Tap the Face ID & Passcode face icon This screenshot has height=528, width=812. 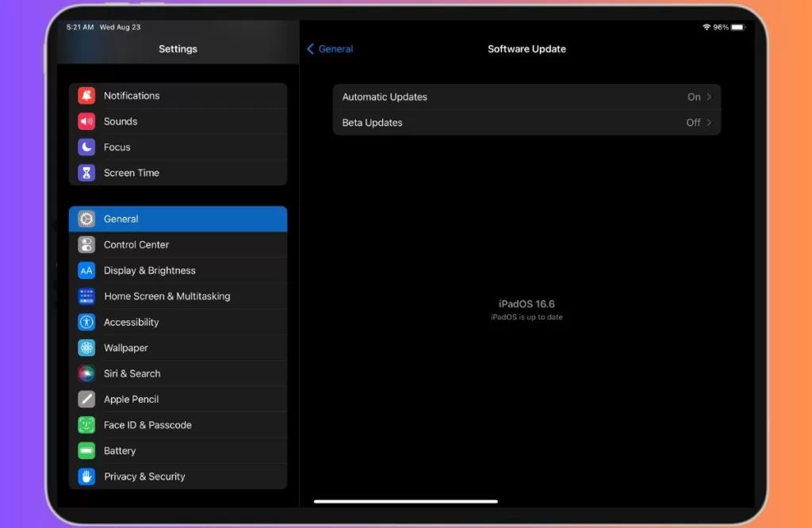[x=86, y=425]
